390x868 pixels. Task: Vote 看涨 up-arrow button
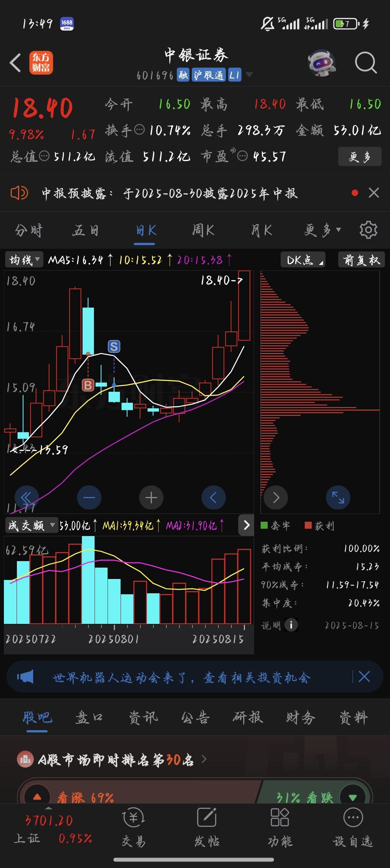pos(37,796)
